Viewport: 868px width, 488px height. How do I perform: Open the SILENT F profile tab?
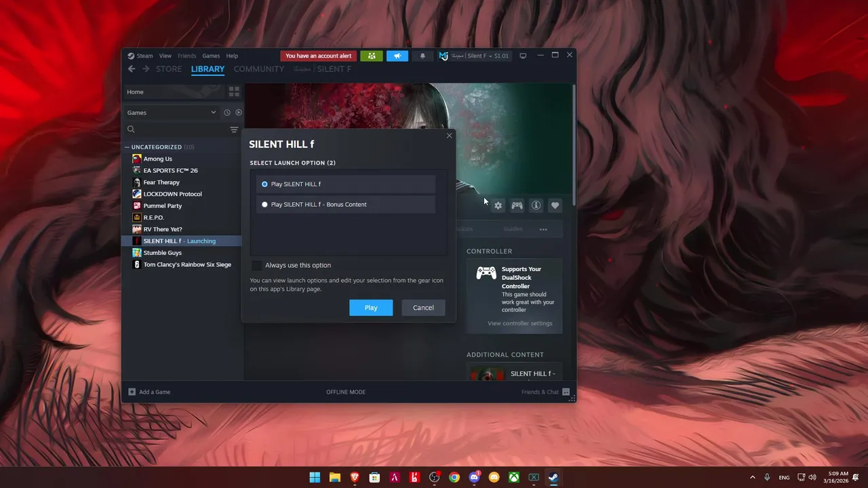coord(322,69)
